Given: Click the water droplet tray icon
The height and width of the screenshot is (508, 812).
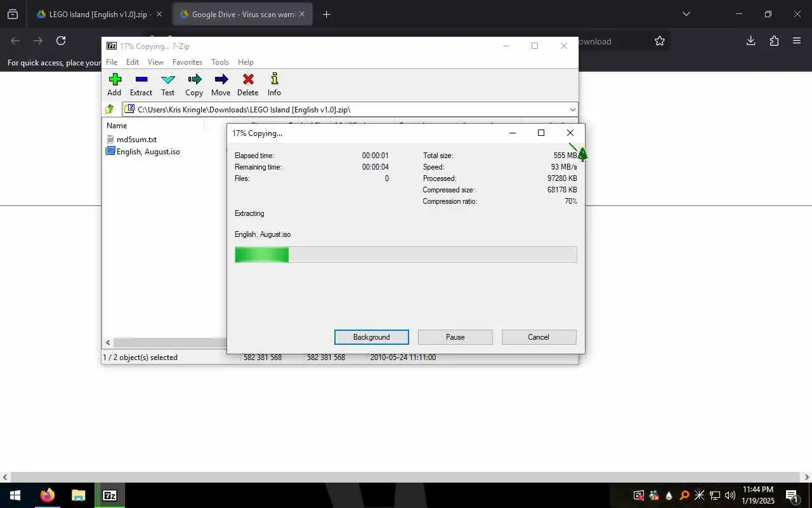Looking at the screenshot, I should [669, 495].
